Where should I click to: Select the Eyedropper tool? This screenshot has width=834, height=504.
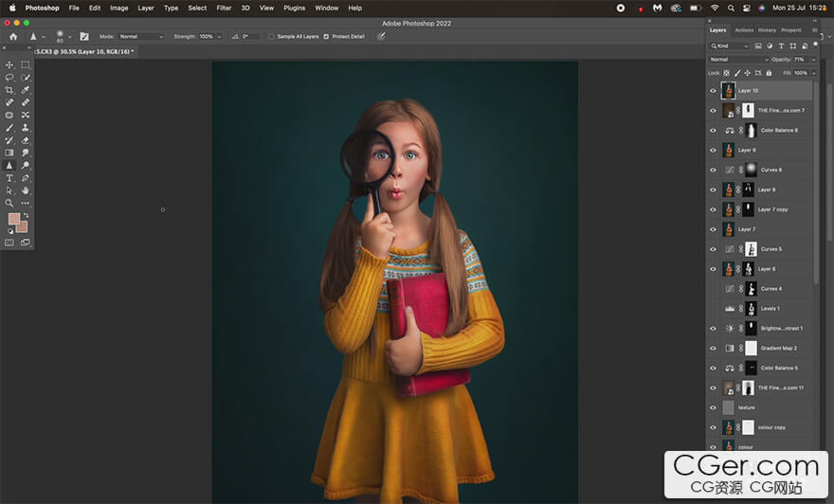(x=25, y=90)
